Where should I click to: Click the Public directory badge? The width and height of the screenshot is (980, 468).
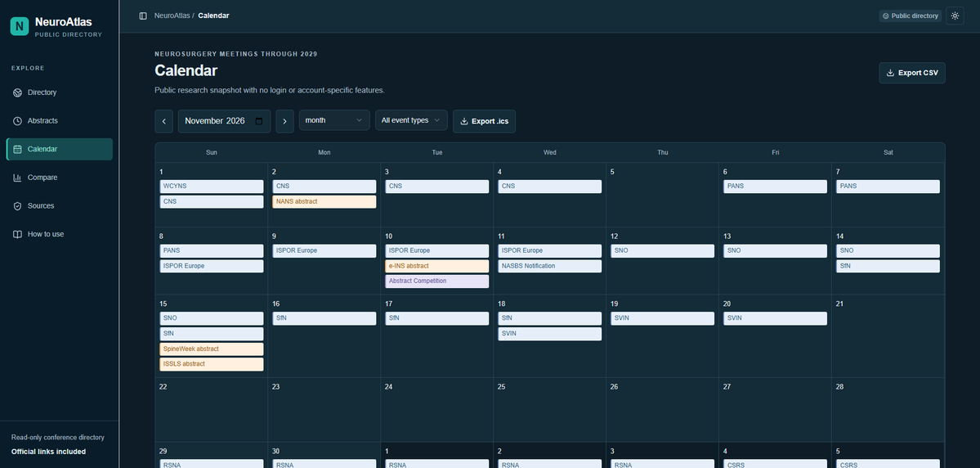pyautogui.click(x=910, y=16)
